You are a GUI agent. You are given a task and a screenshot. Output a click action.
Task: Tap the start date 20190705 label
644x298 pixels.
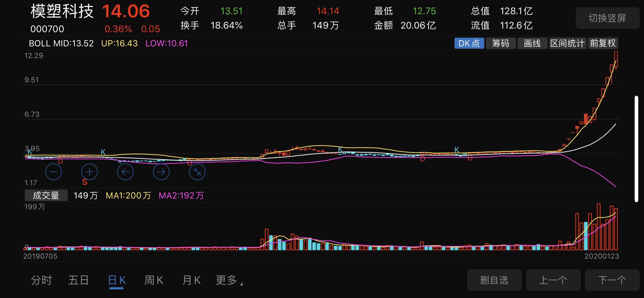point(40,256)
